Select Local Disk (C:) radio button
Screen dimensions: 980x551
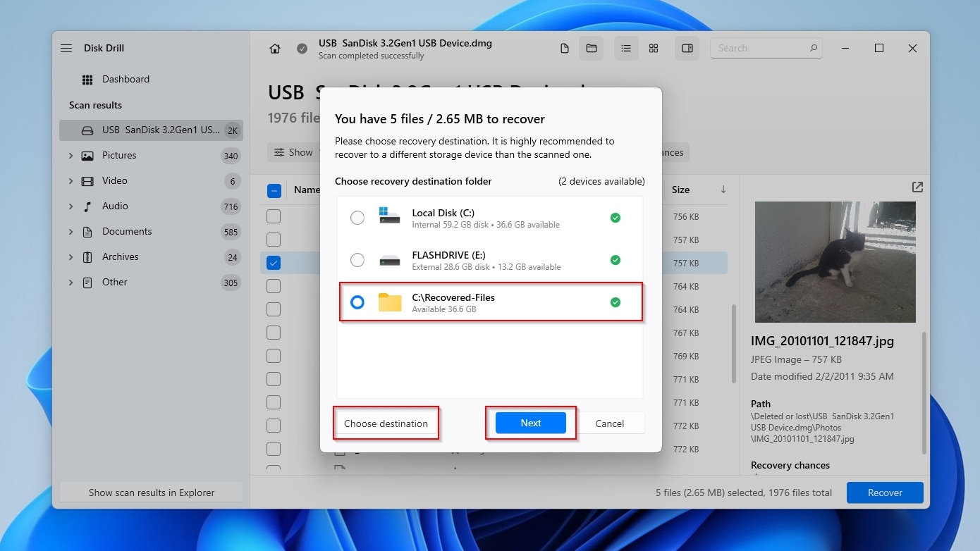click(357, 218)
